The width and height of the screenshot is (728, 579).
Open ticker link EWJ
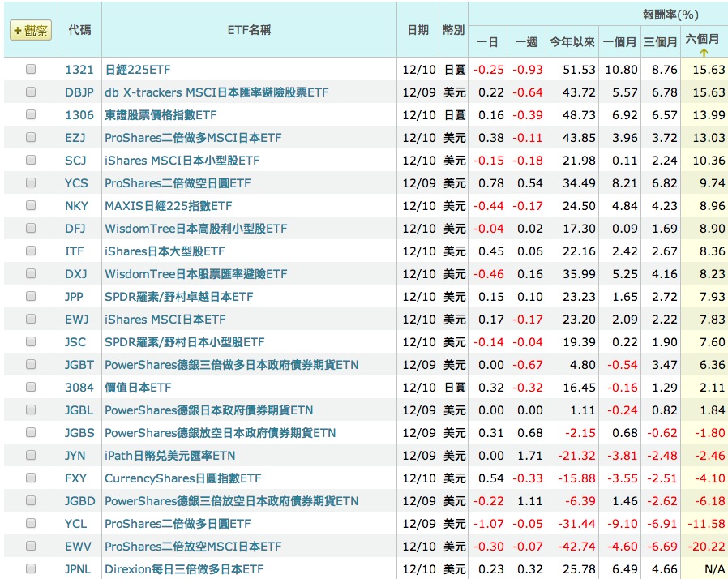tap(76, 320)
